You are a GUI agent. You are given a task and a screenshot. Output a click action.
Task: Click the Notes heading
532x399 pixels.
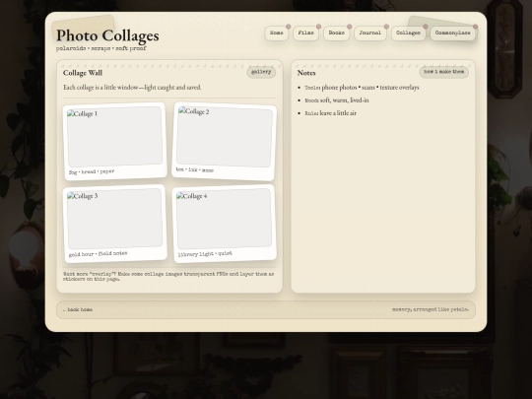306,73
